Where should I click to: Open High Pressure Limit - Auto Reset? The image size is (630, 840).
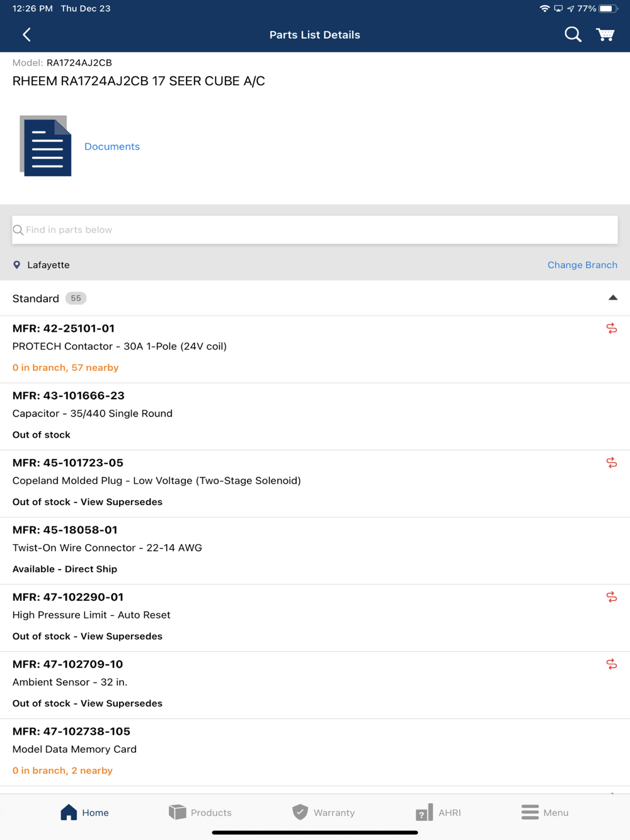pos(315,618)
